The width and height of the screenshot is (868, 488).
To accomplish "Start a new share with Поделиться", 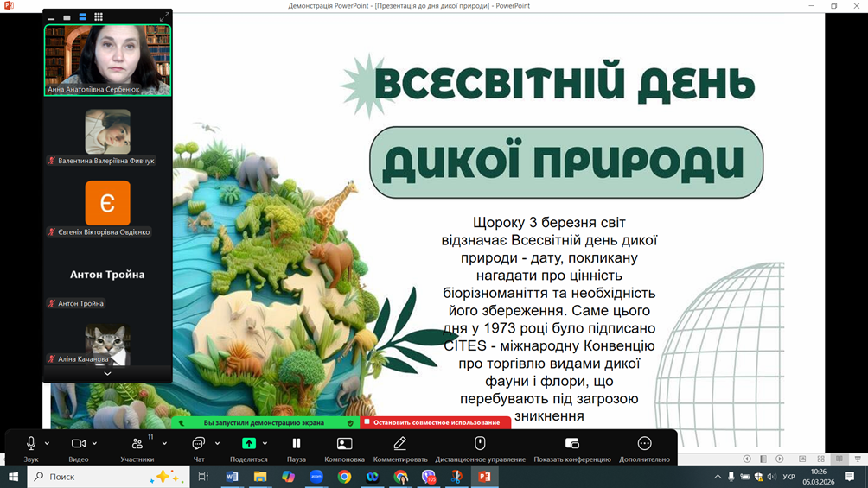I will pos(248,449).
